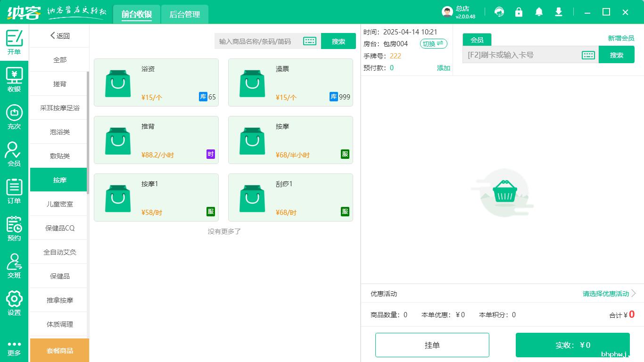Click the 库 stock badge on 澡票
Image resolution: width=644 pixels, height=362 pixels.
[x=334, y=97]
